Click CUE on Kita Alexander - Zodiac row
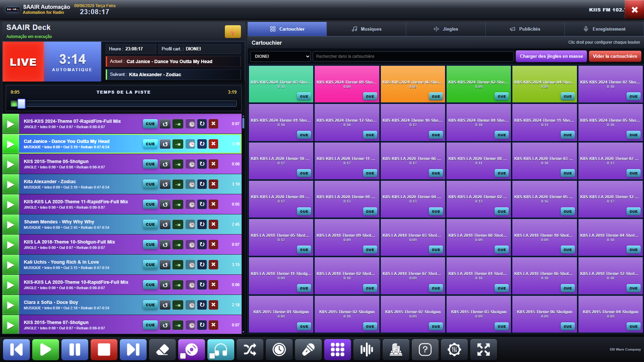 (x=150, y=184)
